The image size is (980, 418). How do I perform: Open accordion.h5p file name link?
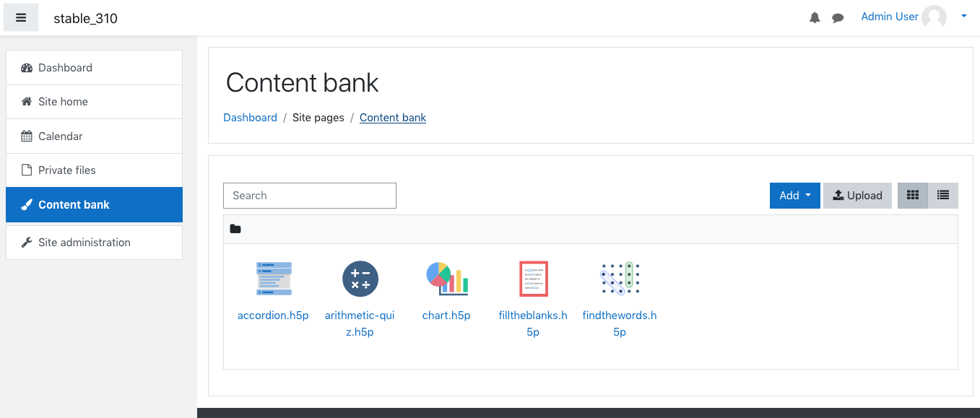pyautogui.click(x=273, y=315)
